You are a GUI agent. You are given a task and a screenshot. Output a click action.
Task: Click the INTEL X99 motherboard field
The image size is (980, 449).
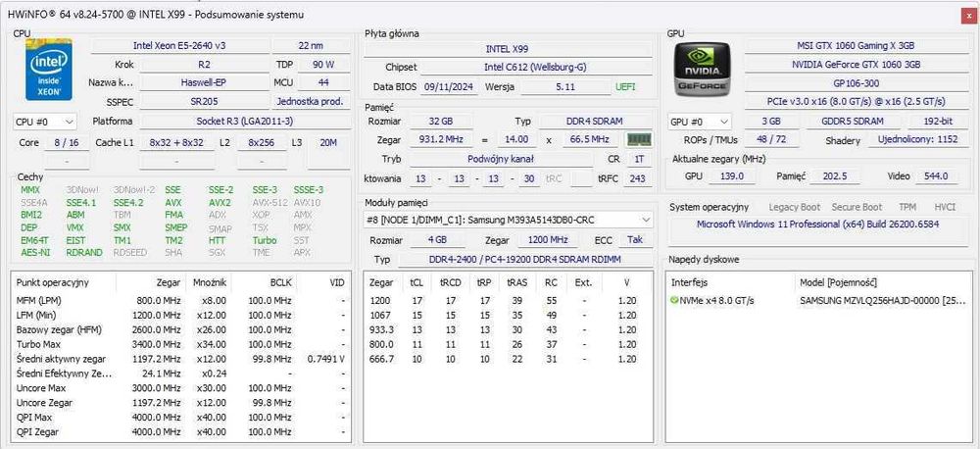(x=507, y=49)
